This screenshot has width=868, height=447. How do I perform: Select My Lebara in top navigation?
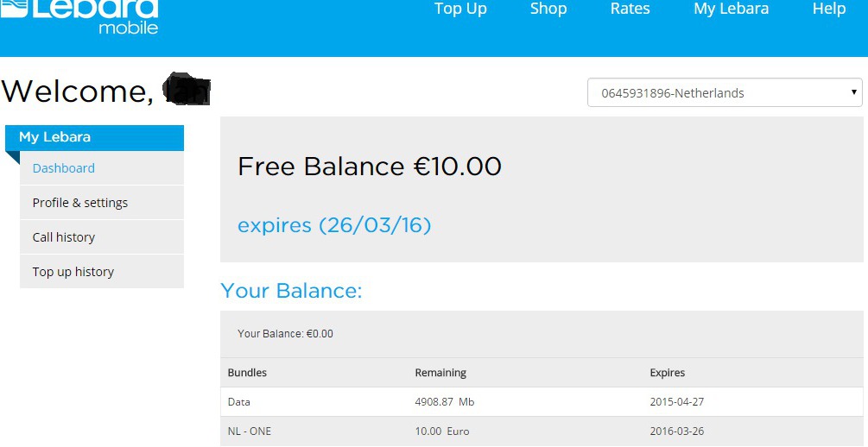pos(731,9)
